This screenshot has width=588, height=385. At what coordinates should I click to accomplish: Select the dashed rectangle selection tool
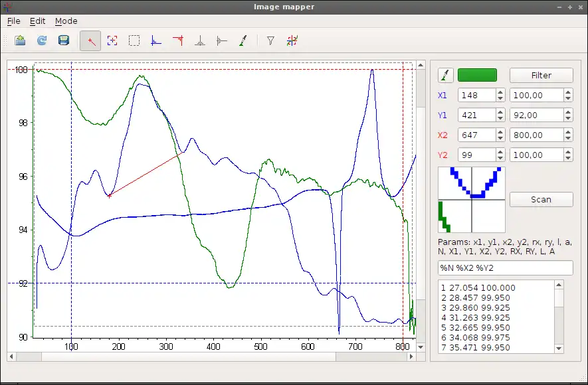point(134,40)
